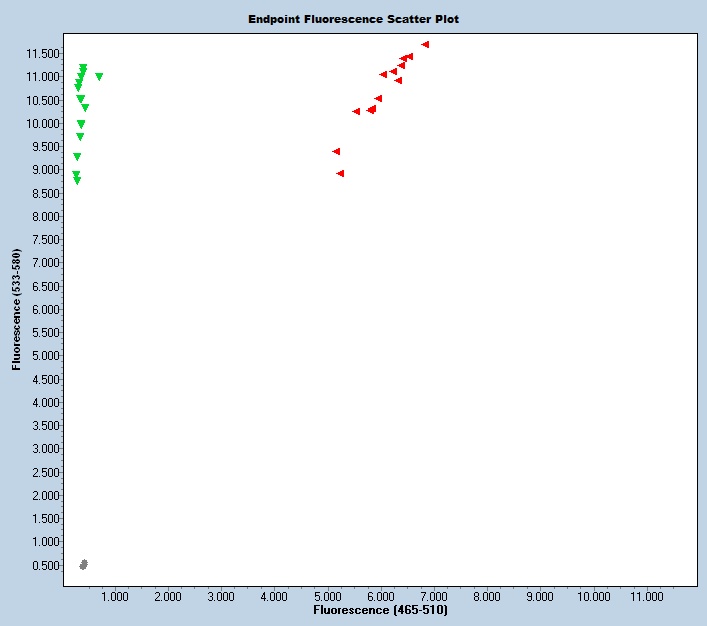Click the topmost red triangle data point

(x=425, y=45)
